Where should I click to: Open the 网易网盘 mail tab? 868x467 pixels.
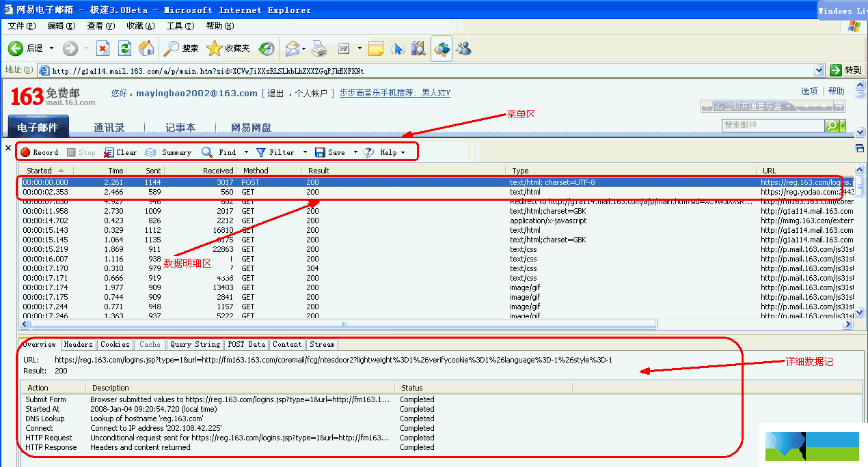point(251,127)
